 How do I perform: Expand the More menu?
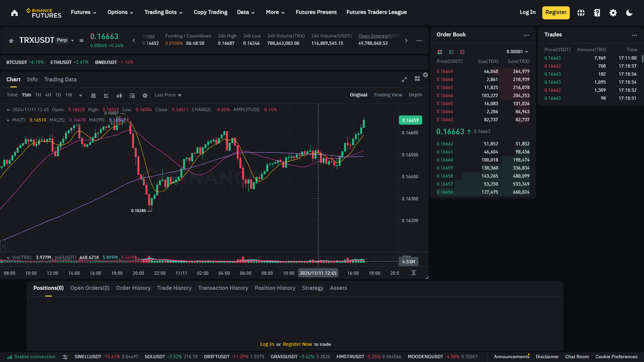pyautogui.click(x=275, y=12)
